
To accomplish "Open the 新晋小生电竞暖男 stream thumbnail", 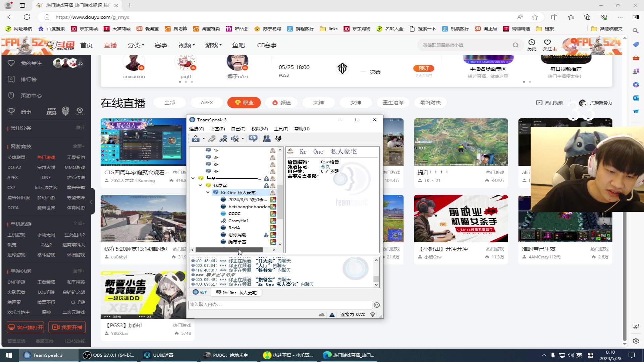I will coord(143,295).
